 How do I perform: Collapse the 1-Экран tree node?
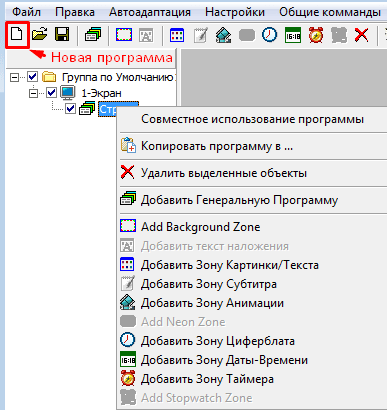point(33,93)
